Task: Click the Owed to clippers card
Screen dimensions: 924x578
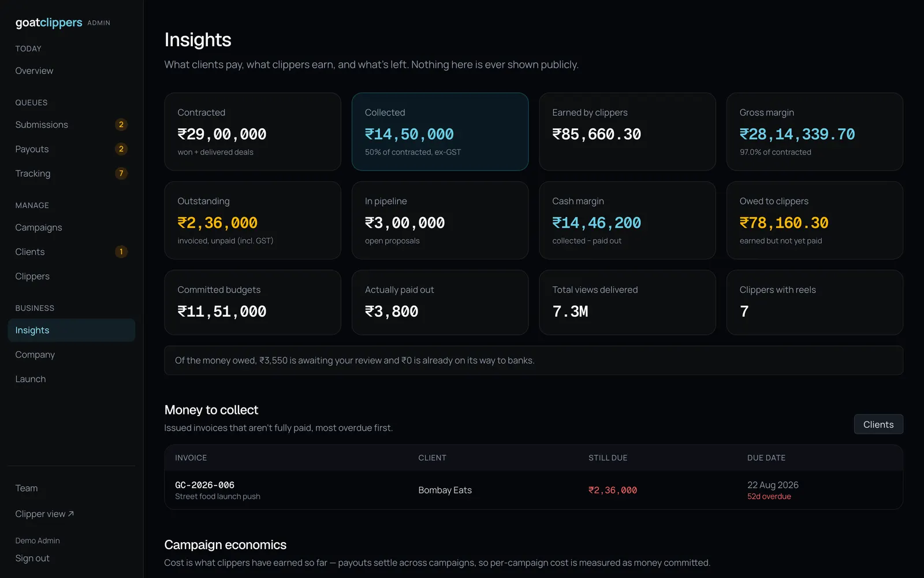Action: pos(815,220)
